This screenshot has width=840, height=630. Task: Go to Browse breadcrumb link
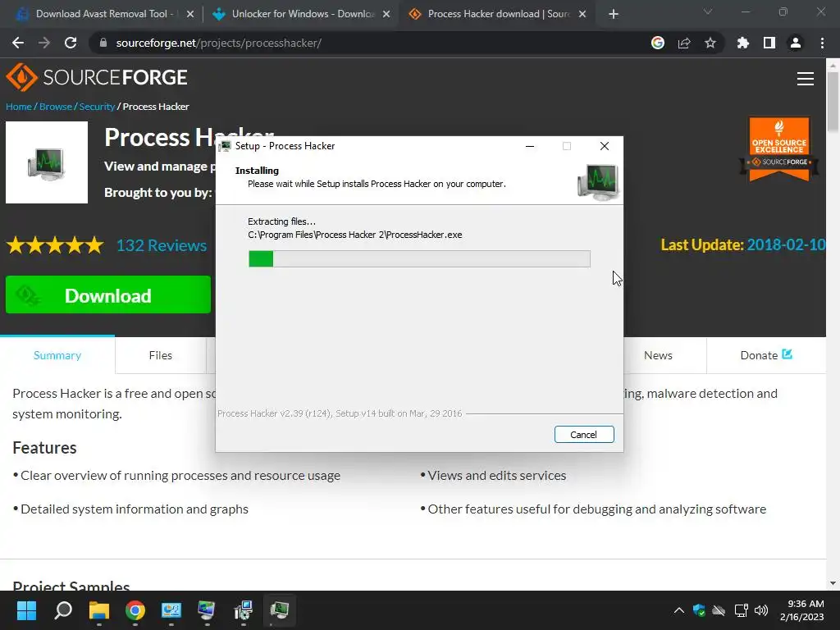point(56,107)
